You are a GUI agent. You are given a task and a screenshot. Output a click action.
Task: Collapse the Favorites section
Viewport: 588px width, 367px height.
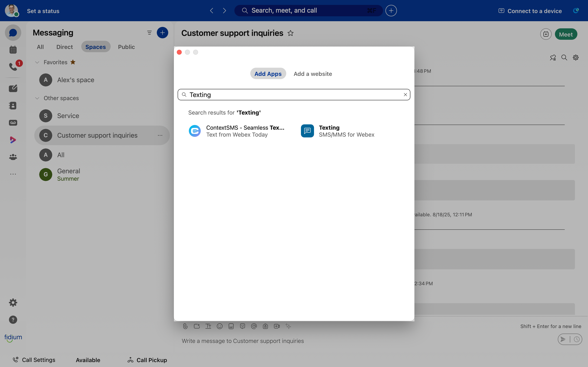[37, 62]
